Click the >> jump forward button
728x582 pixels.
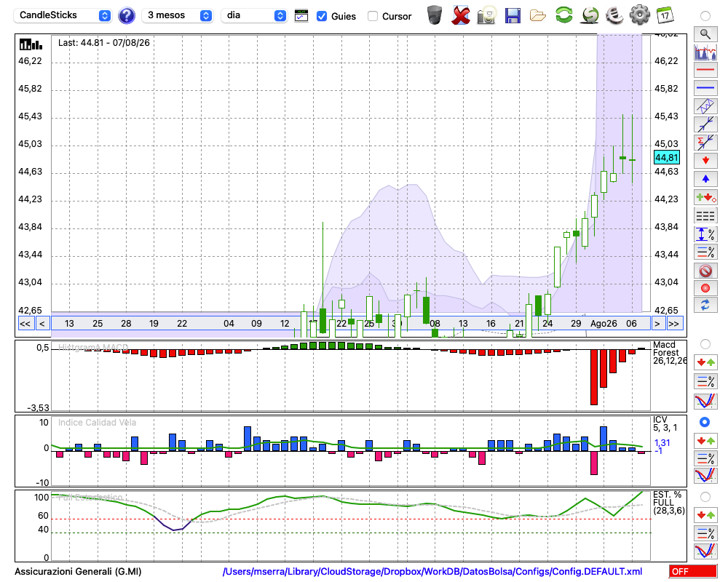pos(673,324)
